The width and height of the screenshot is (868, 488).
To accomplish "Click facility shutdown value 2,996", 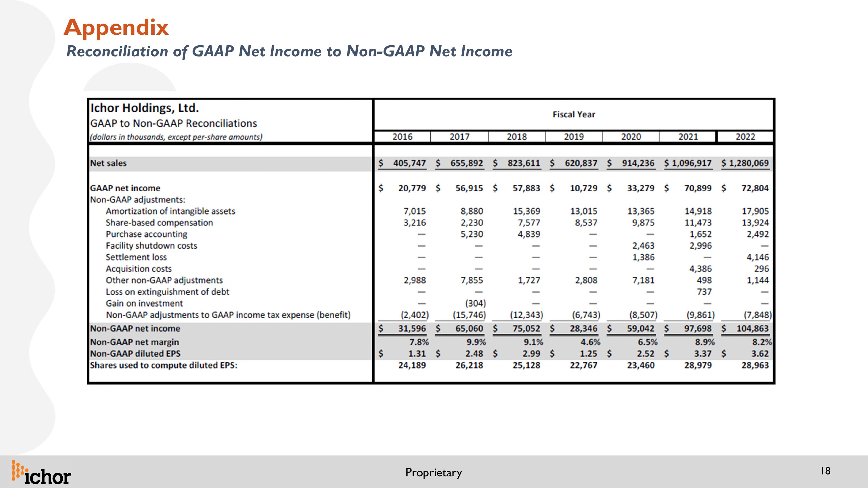I will pos(701,246).
